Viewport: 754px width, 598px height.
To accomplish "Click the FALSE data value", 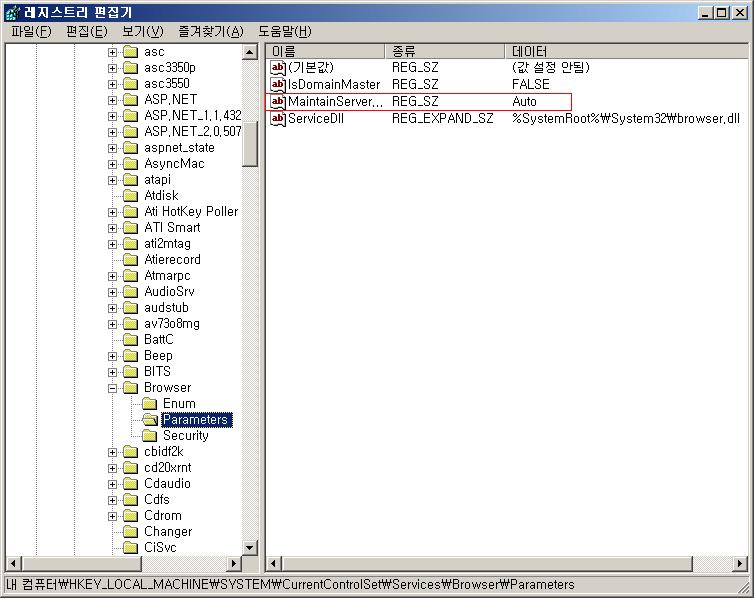I will point(530,85).
